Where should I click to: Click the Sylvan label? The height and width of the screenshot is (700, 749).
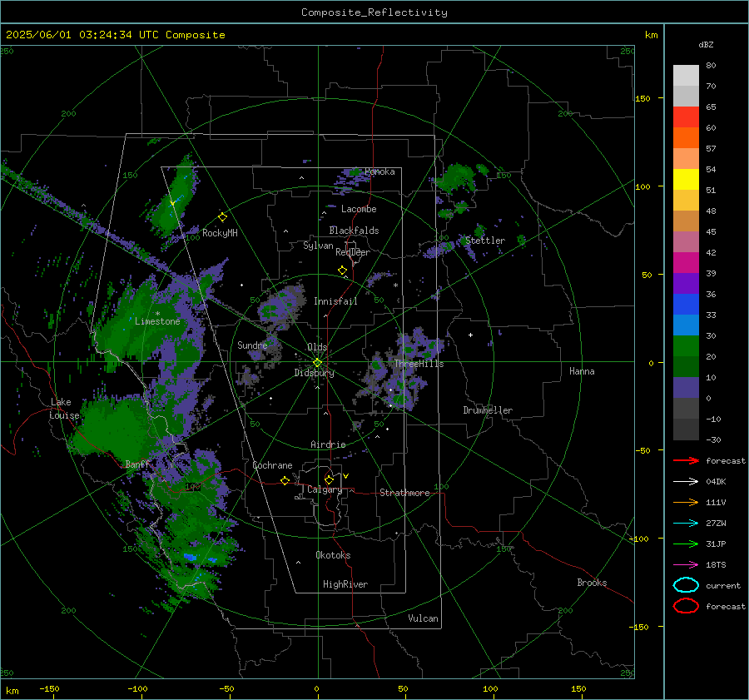click(x=318, y=246)
